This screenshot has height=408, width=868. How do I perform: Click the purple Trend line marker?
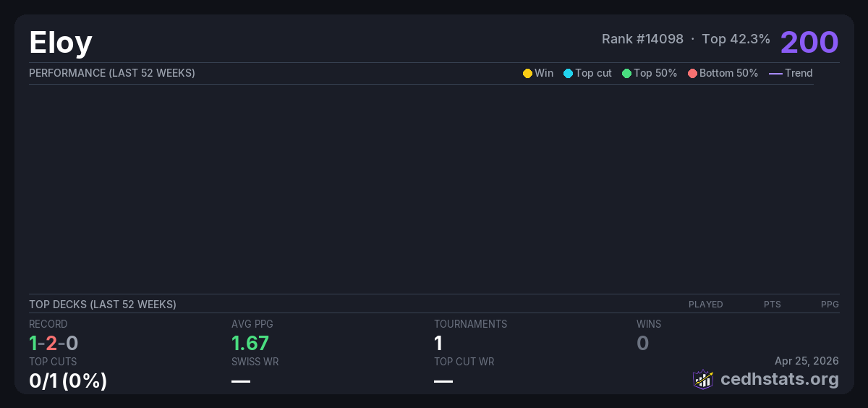(775, 73)
